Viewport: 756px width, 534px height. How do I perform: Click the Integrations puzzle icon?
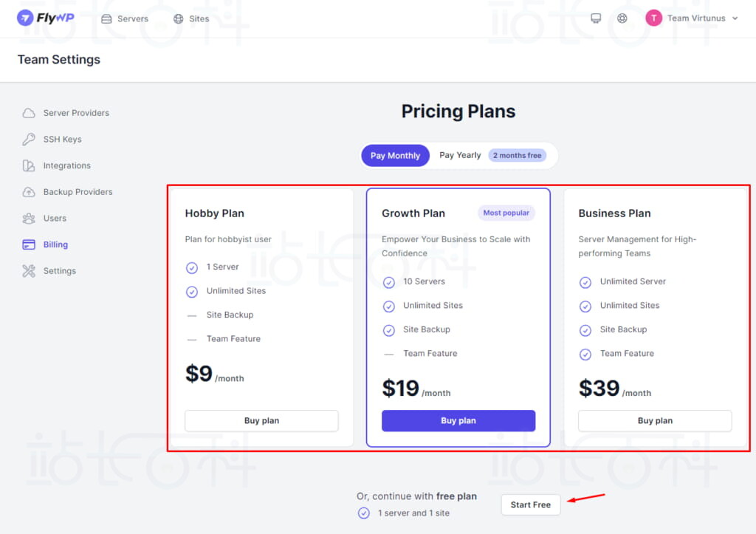tap(29, 165)
